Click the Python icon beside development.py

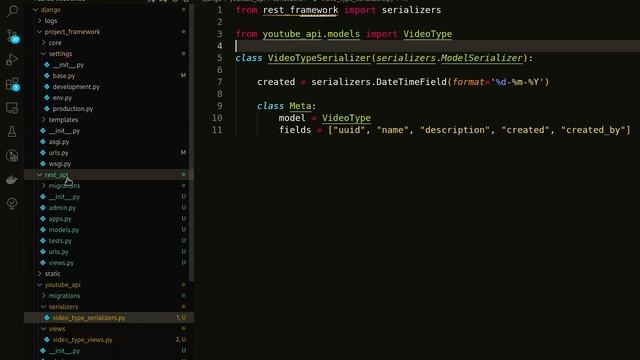pyautogui.click(x=47, y=87)
